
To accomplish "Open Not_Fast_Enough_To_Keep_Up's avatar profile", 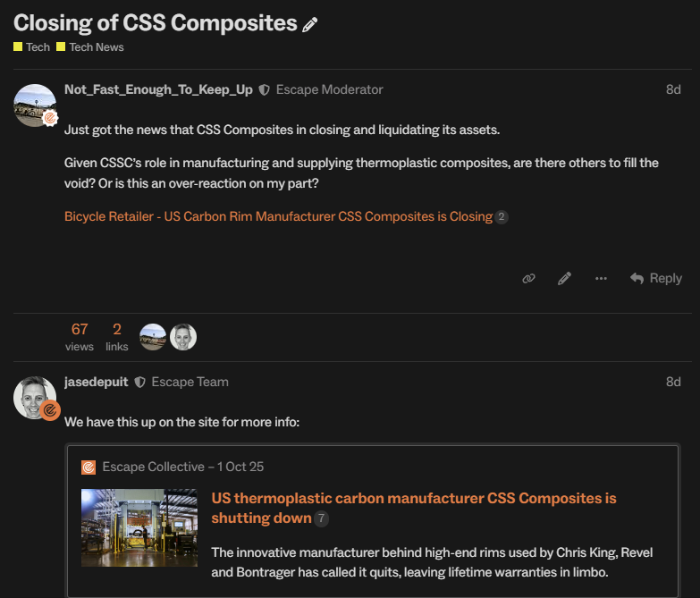I will point(36,105).
